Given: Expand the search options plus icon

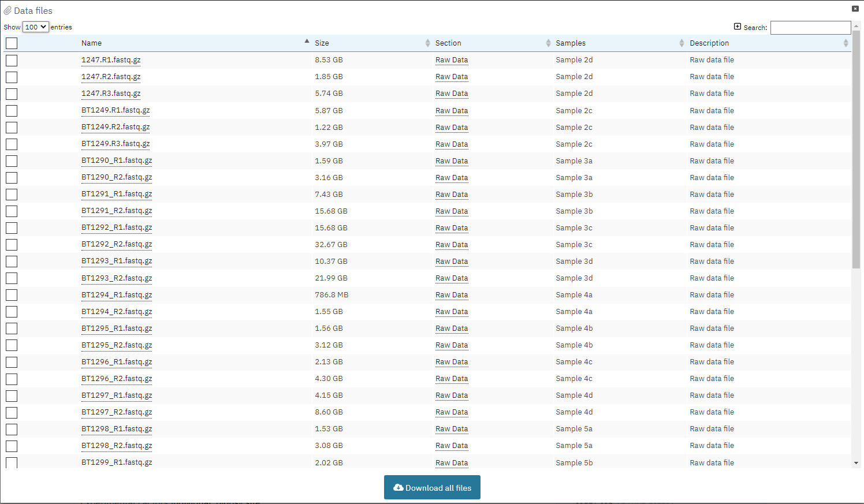Looking at the screenshot, I should (738, 27).
